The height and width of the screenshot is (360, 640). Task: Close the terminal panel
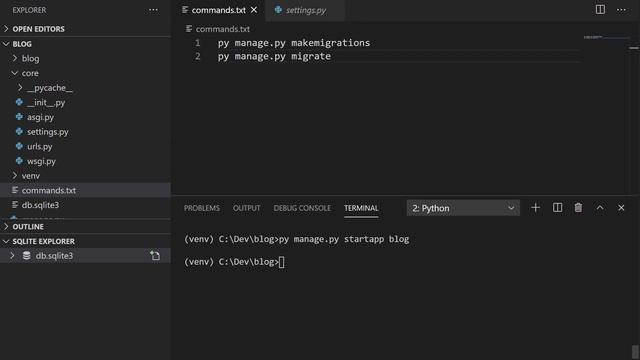click(621, 208)
